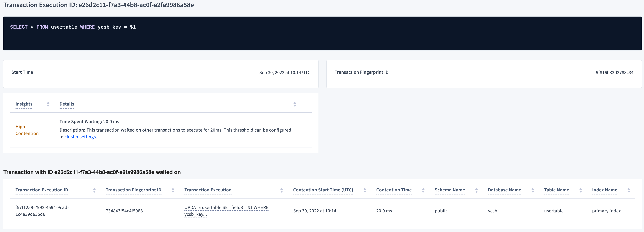
Task: Sort by Contention Start Time using its arrows
Action: (x=365, y=190)
